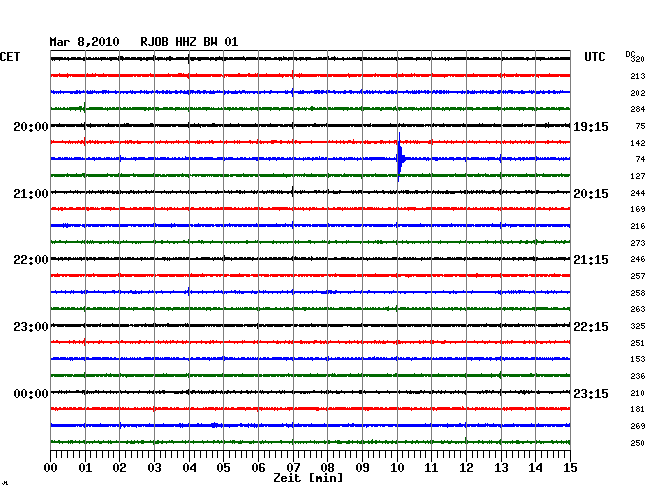The height and width of the screenshot is (494, 650).
Task: Select the 00:00 CET time label
Action: (x=31, y=394)
